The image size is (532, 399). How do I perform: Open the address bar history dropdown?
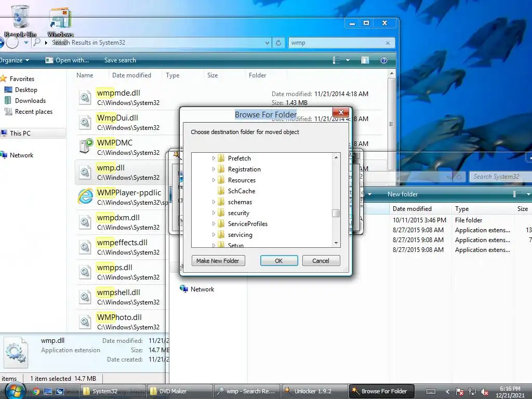267,43
